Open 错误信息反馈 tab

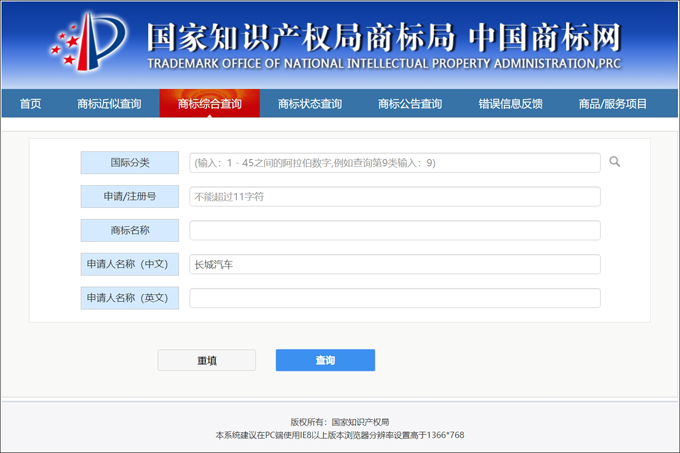click(510, 104)
